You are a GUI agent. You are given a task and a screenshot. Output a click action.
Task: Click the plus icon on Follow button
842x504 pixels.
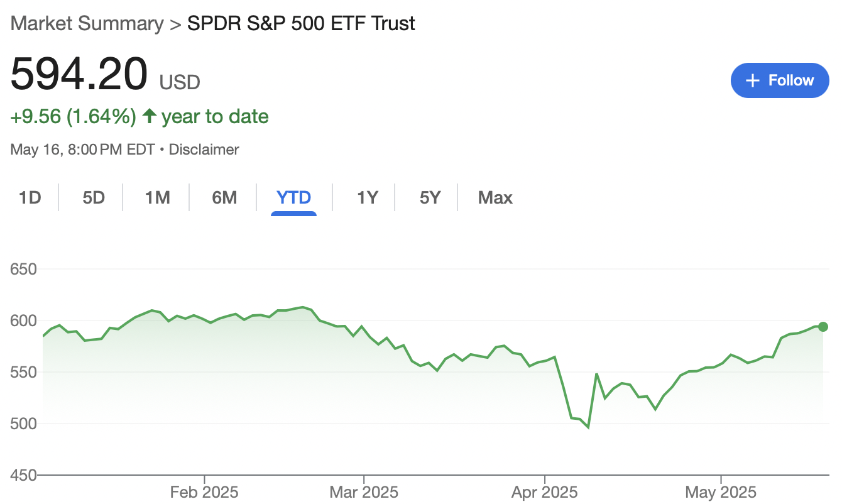pyautogui.click(x=752, y=80)
